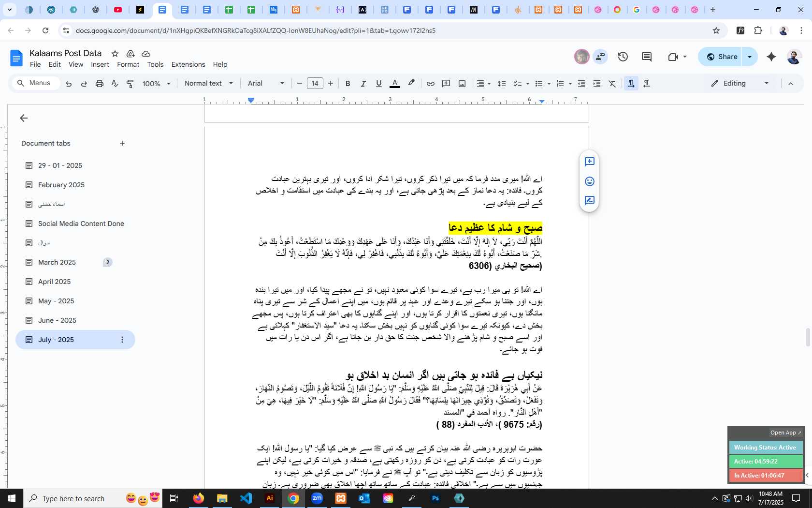Set left-to-right paragraph direction
812x508 pixels.
631,84
